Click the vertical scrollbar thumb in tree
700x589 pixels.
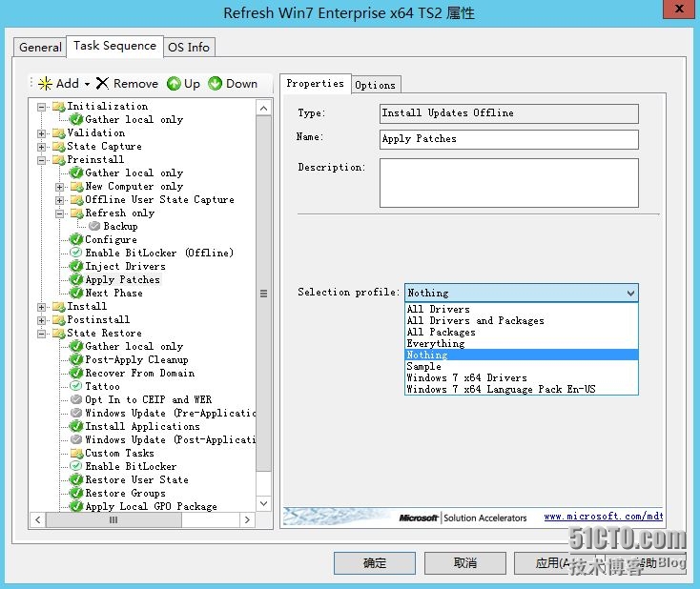tap(264, 294)
